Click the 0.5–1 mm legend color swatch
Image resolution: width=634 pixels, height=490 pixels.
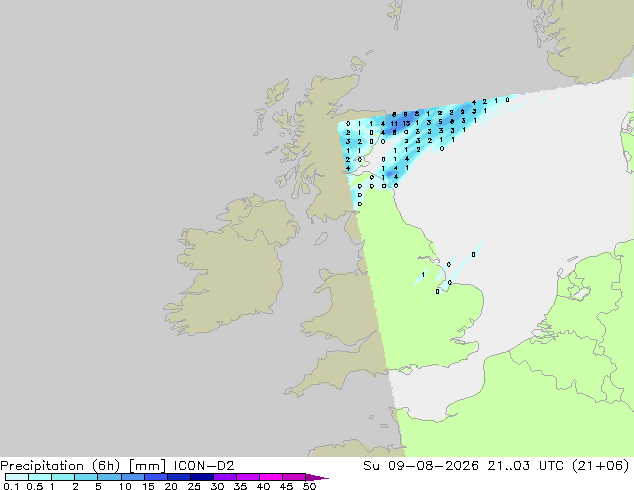pos(40,477)
